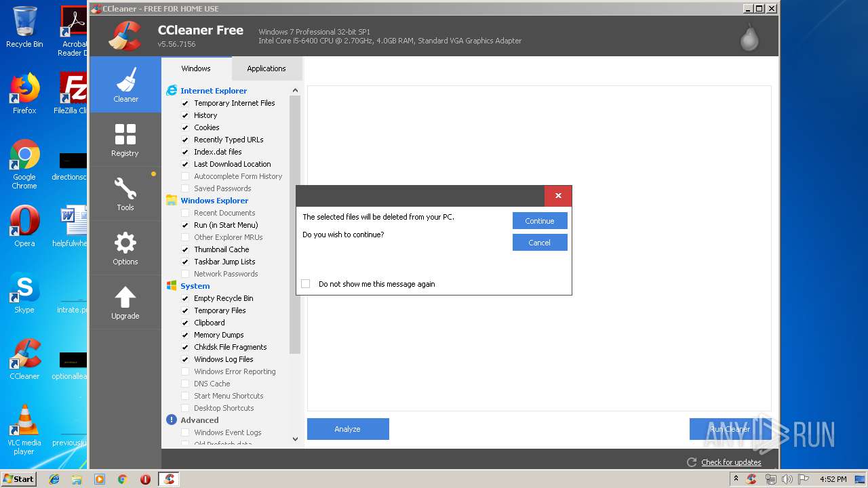This screenshot has height=488, width=868.
Task: Uncheck Temporary Internet Files
Action: pos(185,103)
